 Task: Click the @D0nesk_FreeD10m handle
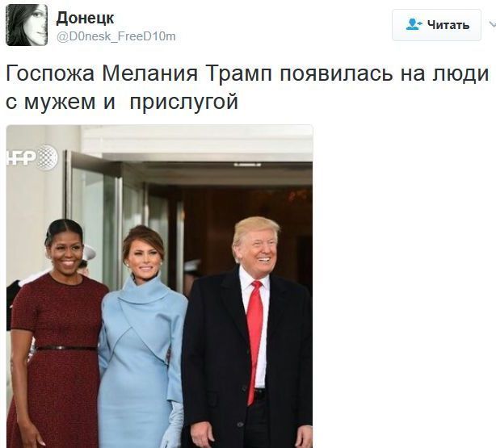pos(116,36)
